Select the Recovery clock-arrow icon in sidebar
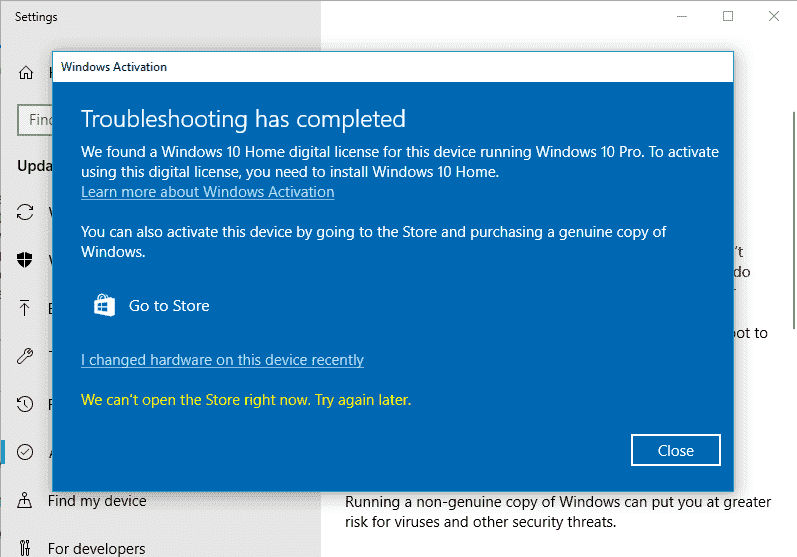The image size is (797, 557). coord(24,404)
